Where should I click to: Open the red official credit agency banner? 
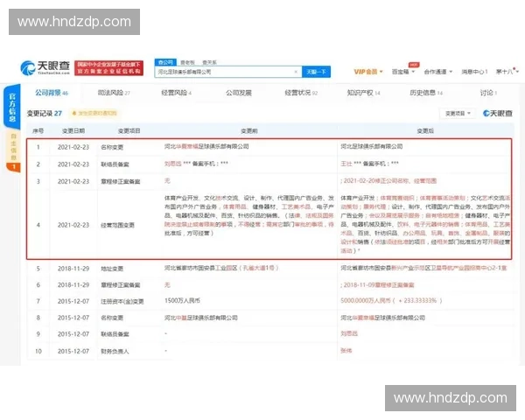tap(108, 68)
